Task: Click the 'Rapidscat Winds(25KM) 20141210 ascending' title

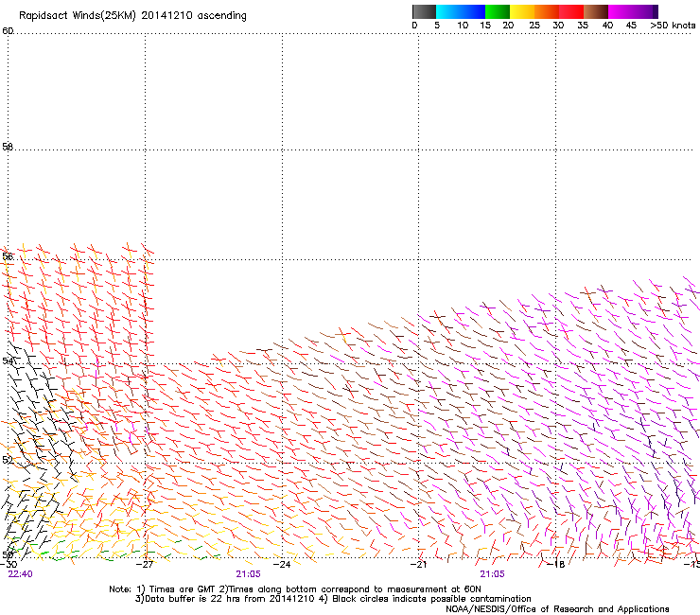Action: [x=132, y=16]
